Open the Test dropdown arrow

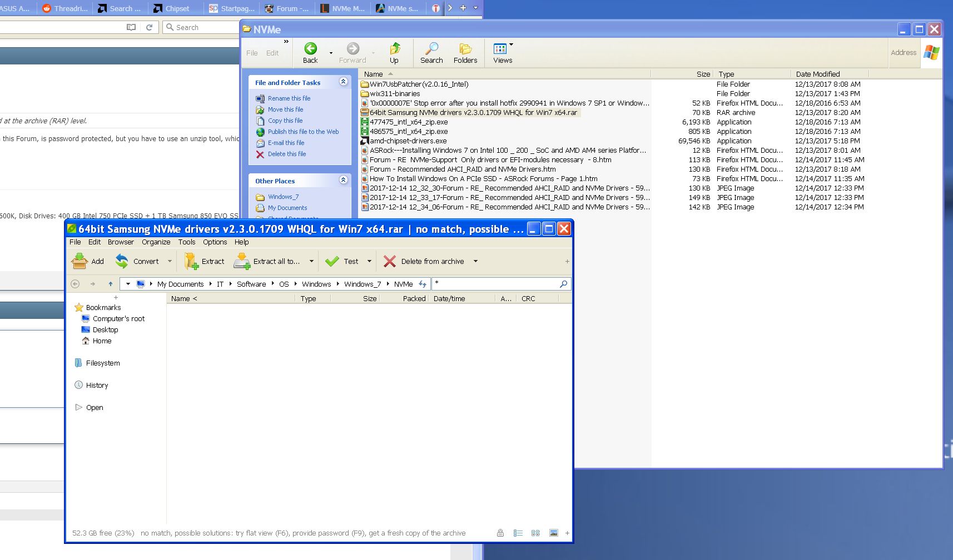coord(369,261)
